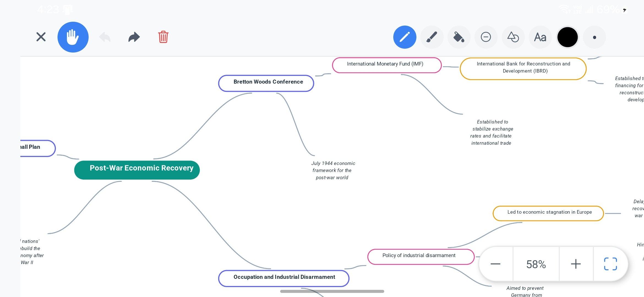Select the eraser circle-minus tool
The height and width of the screenshot is (297, 644).
[486, 37]
